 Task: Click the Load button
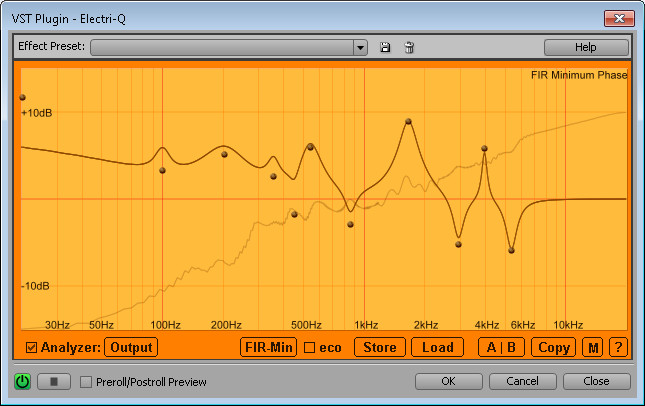tap(437, 348)
